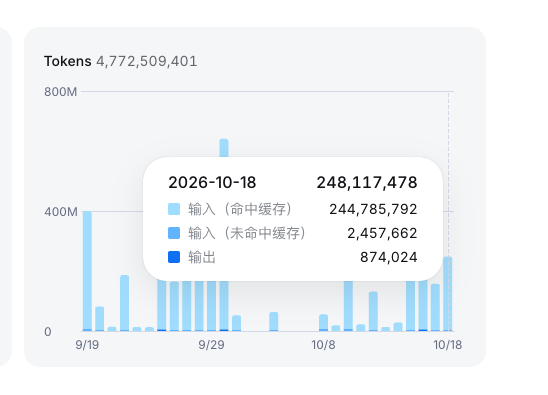Click the 输入（命中缓存）legend label
548x395 pixels.
point(240,209)
